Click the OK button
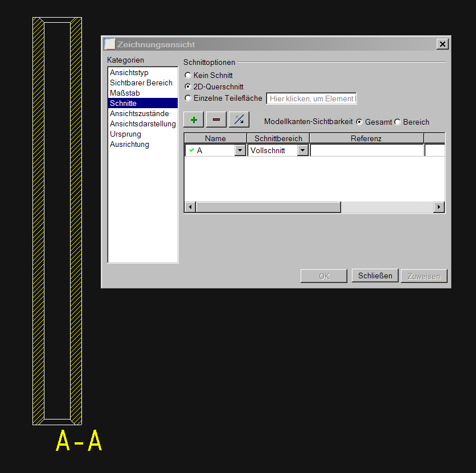The width and height of the screenshot is (476, 473). [324, 276]
